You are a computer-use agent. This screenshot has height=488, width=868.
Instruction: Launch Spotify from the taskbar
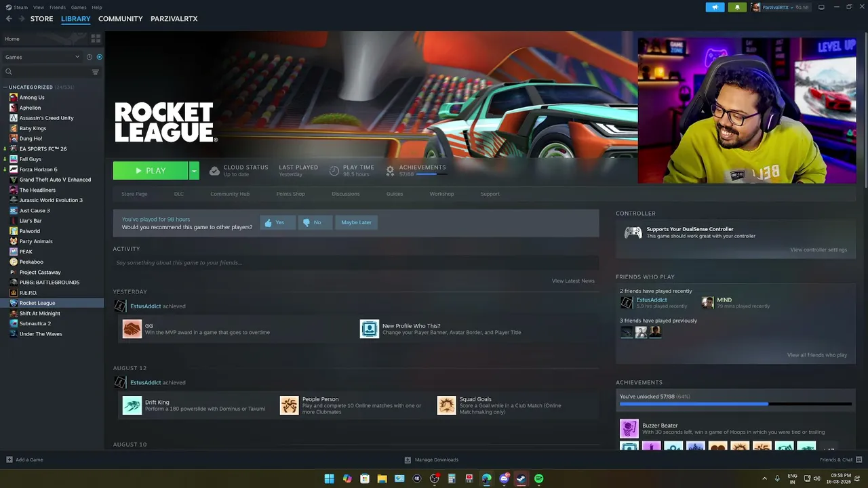[538, 479]
